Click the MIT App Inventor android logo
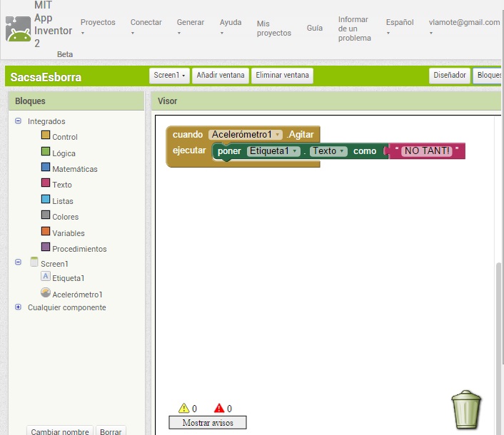 click(x=19, y=29)
